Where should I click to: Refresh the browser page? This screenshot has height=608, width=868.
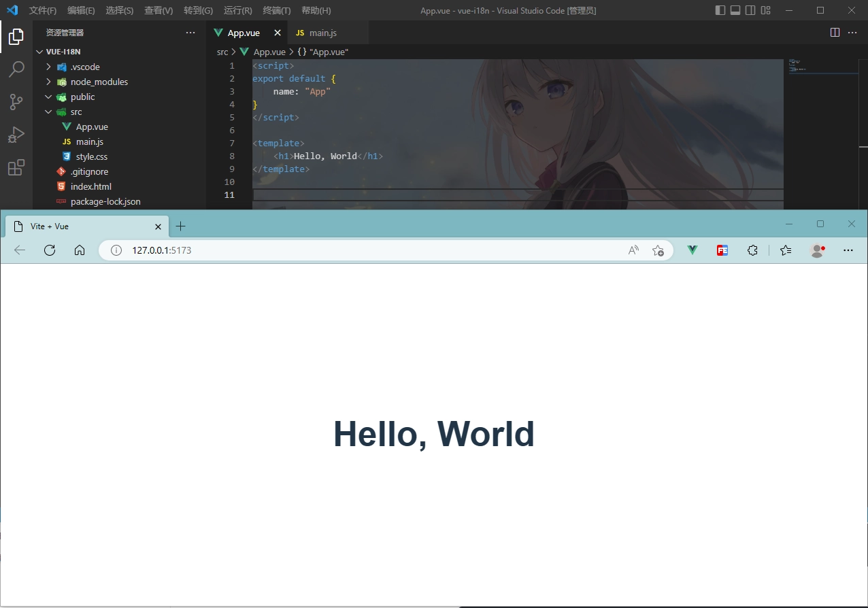tap(50, 250)
